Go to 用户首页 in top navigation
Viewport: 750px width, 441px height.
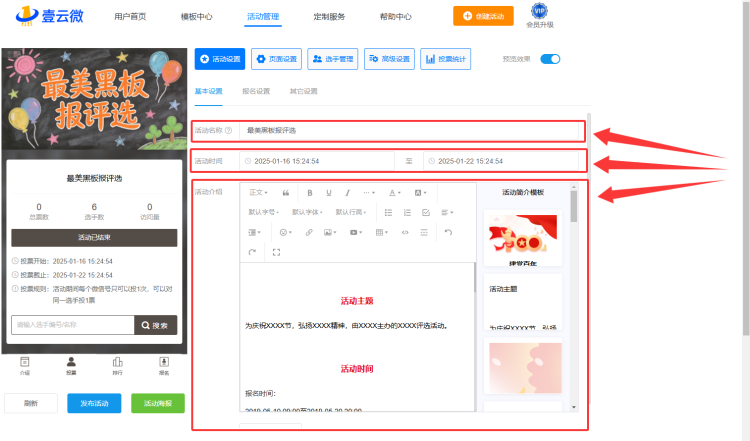(x=130, y=17)
